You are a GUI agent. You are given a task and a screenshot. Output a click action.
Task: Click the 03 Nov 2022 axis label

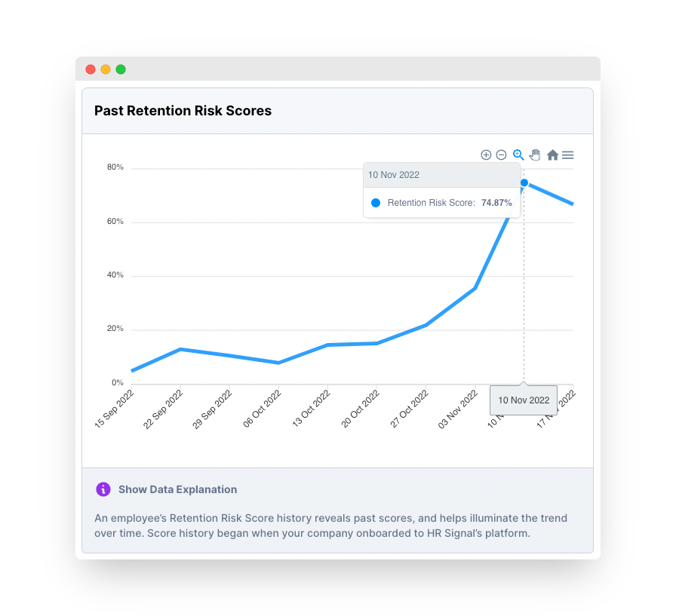[458, 409]
